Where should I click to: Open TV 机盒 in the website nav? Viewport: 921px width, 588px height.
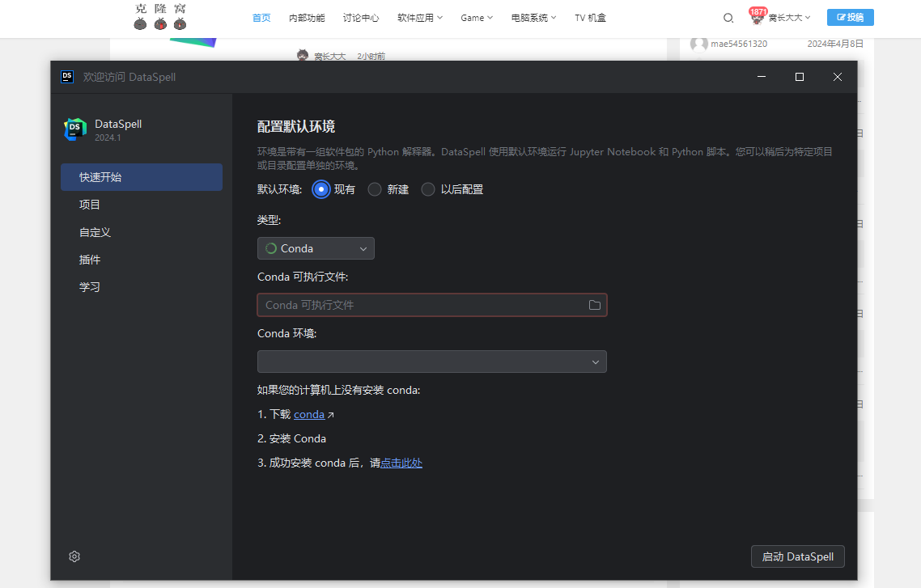point(590,18)
